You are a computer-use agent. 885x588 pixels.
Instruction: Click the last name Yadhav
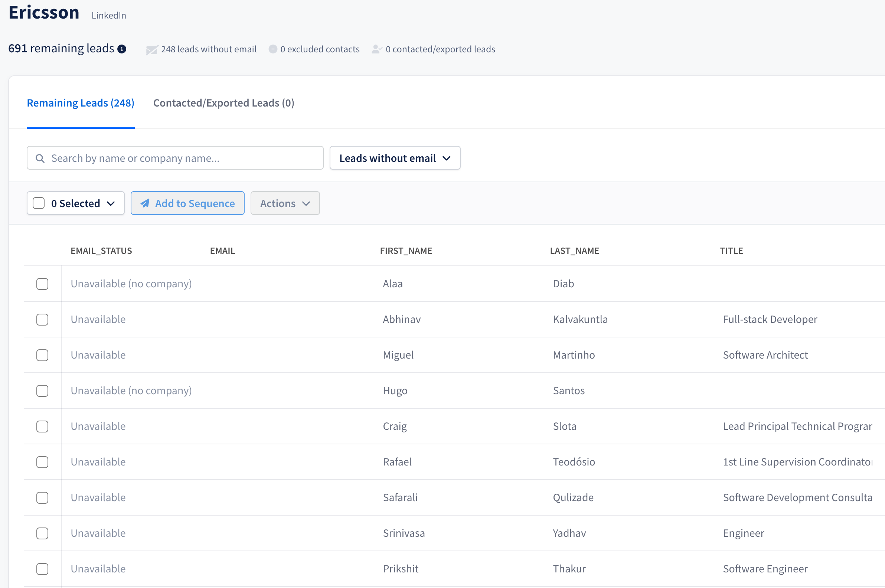(x=569, y=533)
